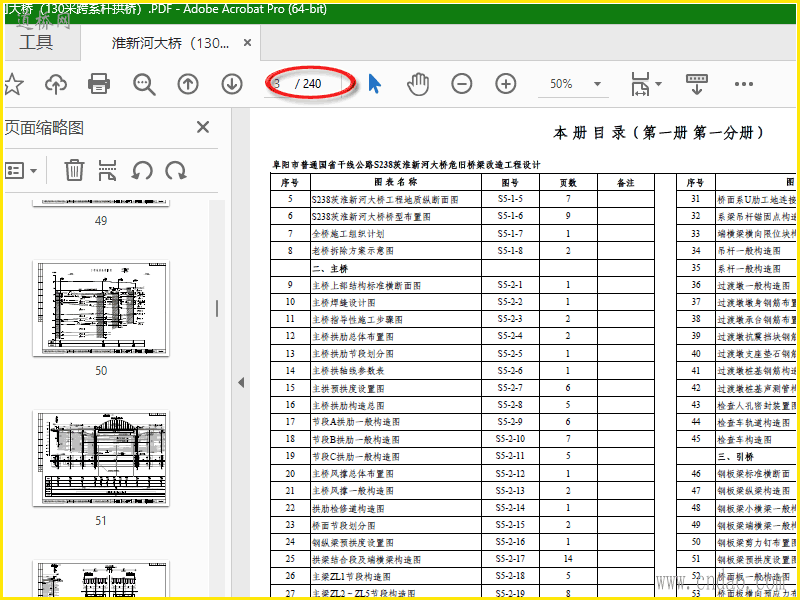This screenshot has height=600, width=800.
Task: Click table entry 主桥拱肋总体布置图
Action: pos(353,337)
